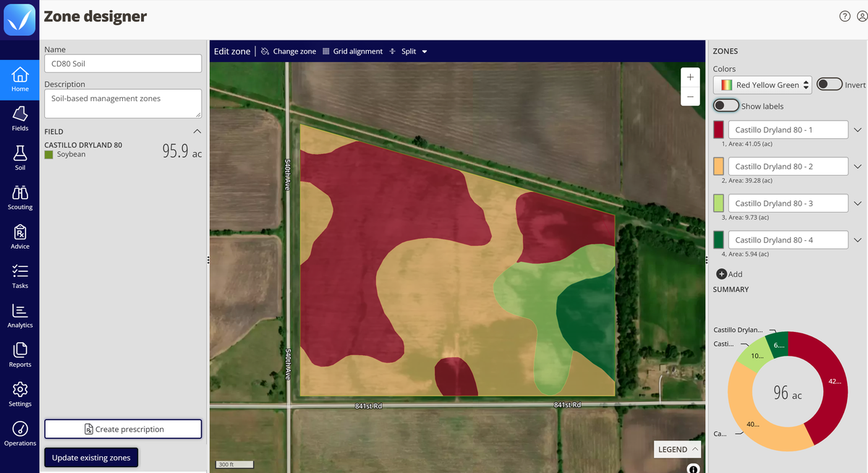
Task: Click the light green swatch for zone 3
Action: tap(718, 203)
